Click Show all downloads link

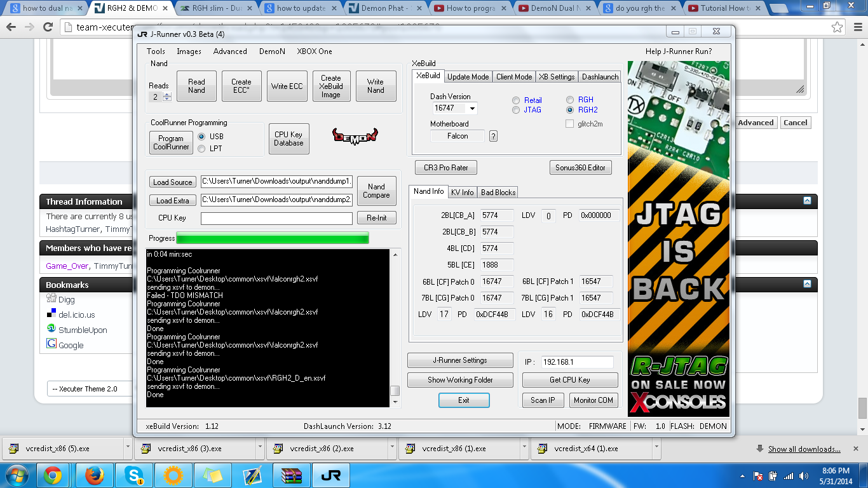804,449
